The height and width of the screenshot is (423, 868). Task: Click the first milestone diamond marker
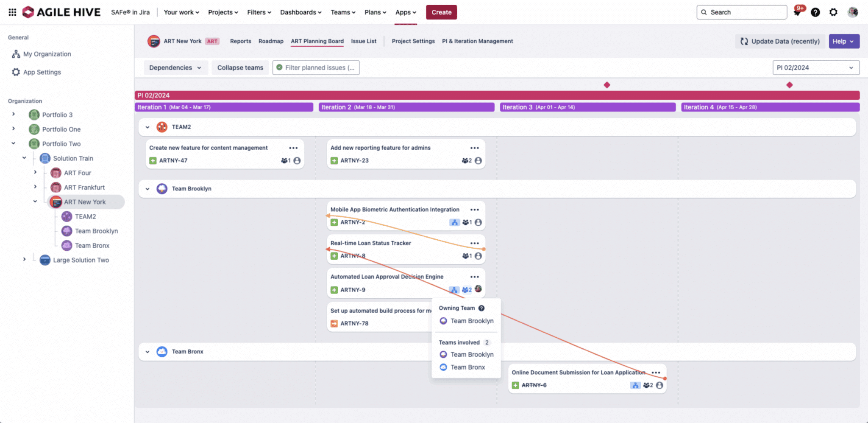607,85
